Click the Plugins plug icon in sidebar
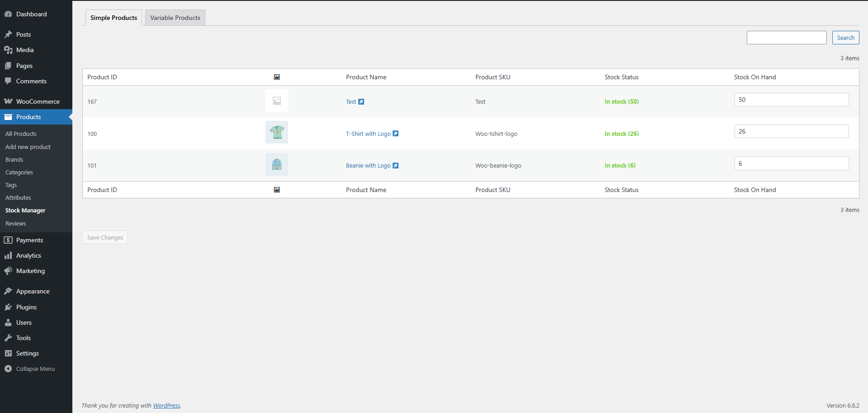Screen dimensions: 868x413 click(8, 307)
